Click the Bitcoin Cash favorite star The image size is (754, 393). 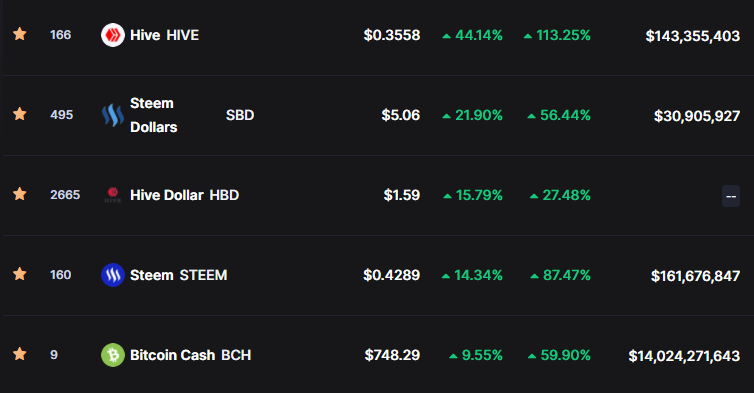tap(20, 354)
